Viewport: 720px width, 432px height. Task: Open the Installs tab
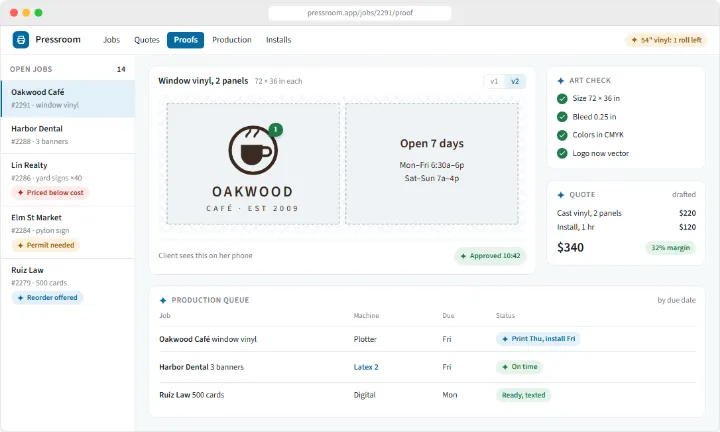click(x=279, y=40)
